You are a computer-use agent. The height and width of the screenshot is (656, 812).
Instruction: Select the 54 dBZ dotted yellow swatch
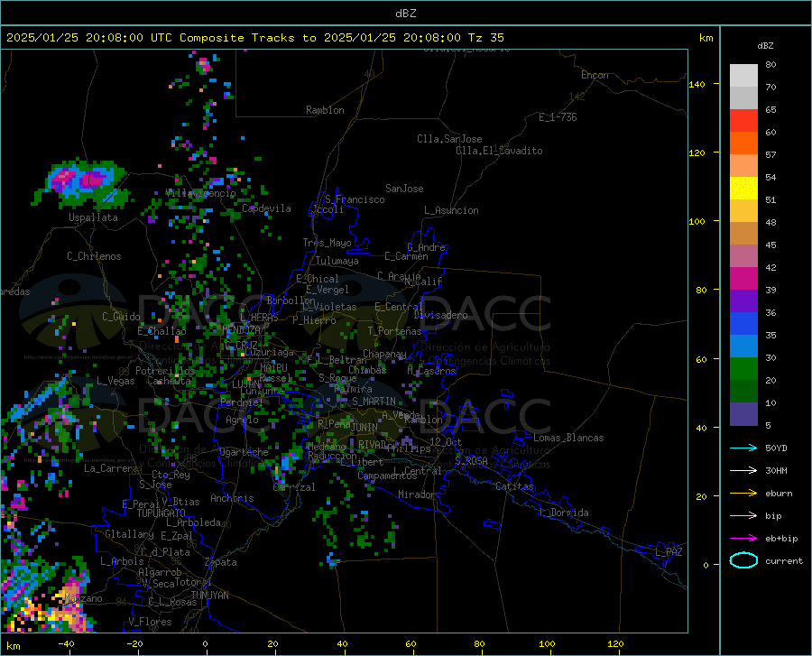click(743, 188)
